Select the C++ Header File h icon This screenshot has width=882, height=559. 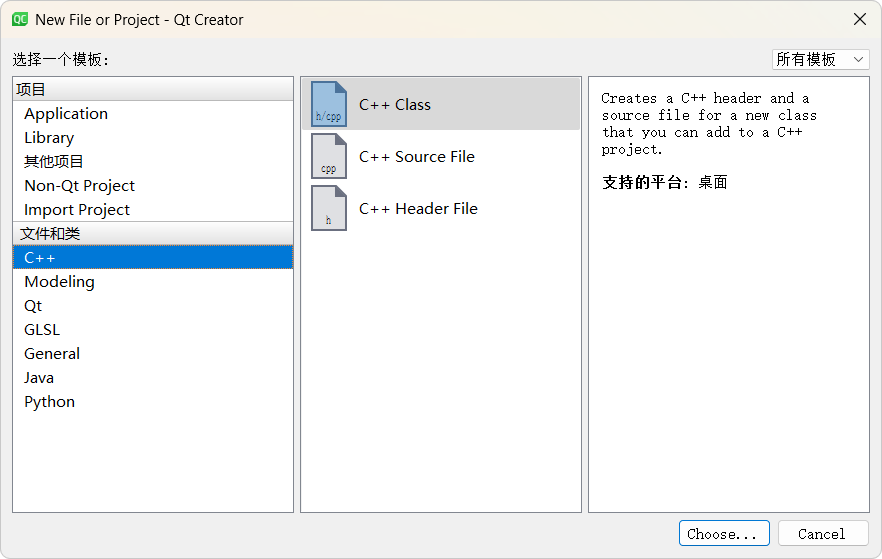pyautogui.click(x=329, y=208)
